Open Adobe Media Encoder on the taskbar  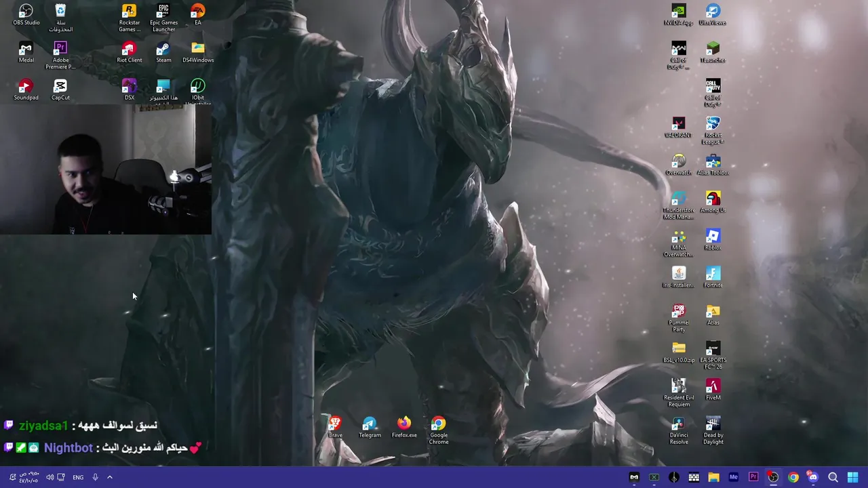coord(733,477)
